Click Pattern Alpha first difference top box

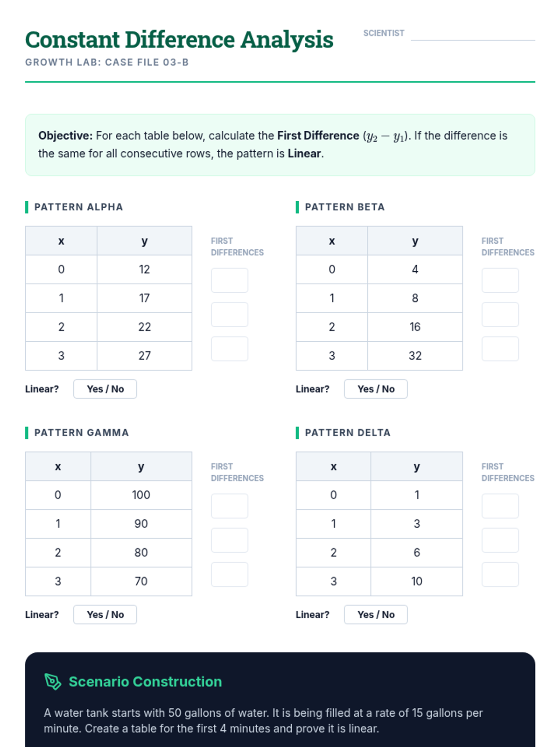[x=229, y=280]
